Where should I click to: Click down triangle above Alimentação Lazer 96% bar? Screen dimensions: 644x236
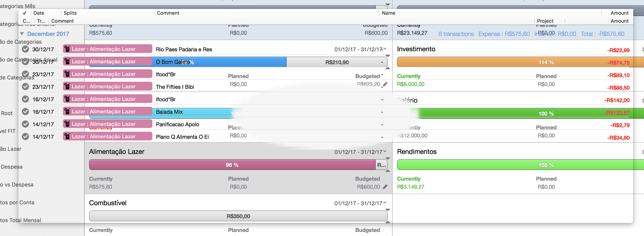(388, 158)
